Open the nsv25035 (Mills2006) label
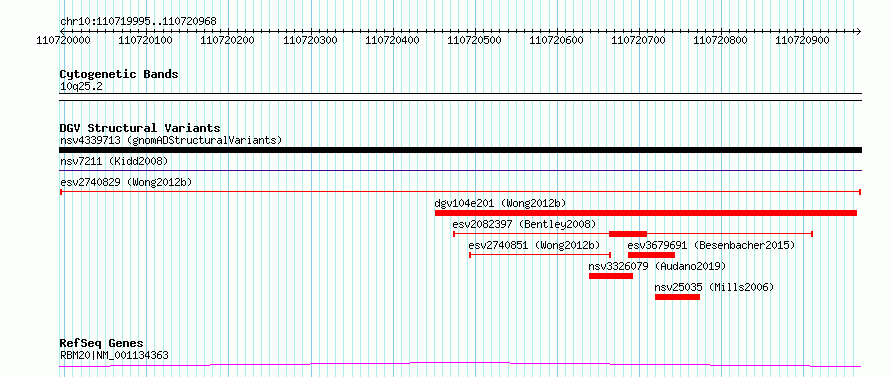This screenshot has height=377, width=890. tap(714, 287)
